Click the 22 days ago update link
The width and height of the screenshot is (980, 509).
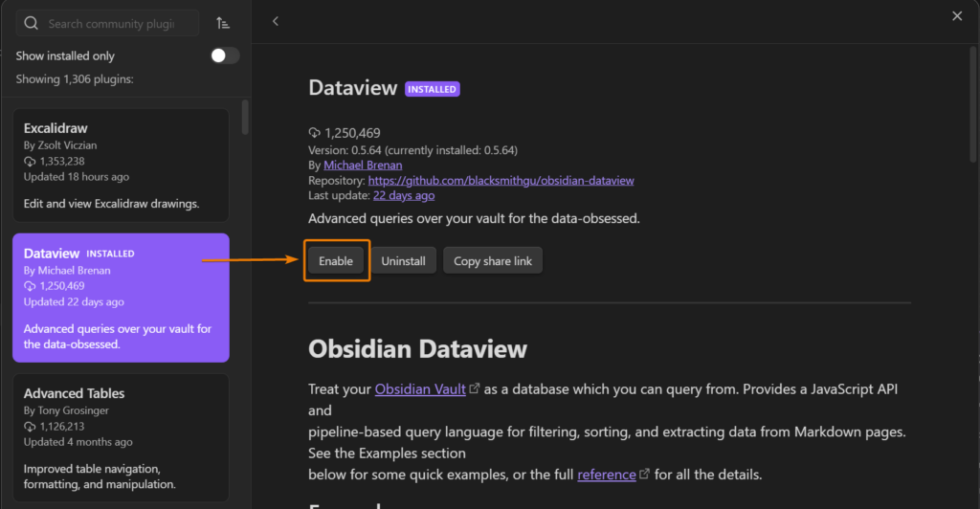click(403, 195)
